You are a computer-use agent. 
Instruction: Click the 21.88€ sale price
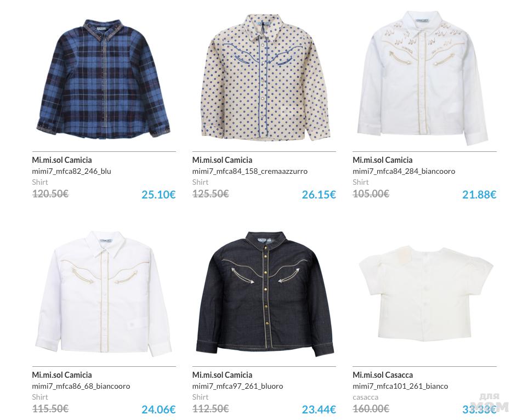[479, 195]
